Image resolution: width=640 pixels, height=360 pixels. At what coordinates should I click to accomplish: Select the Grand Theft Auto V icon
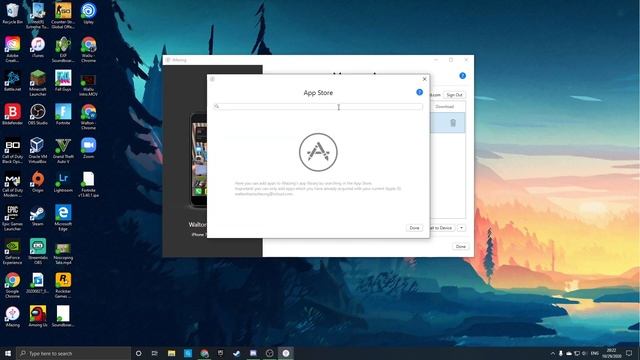click(x=63, y=151)
